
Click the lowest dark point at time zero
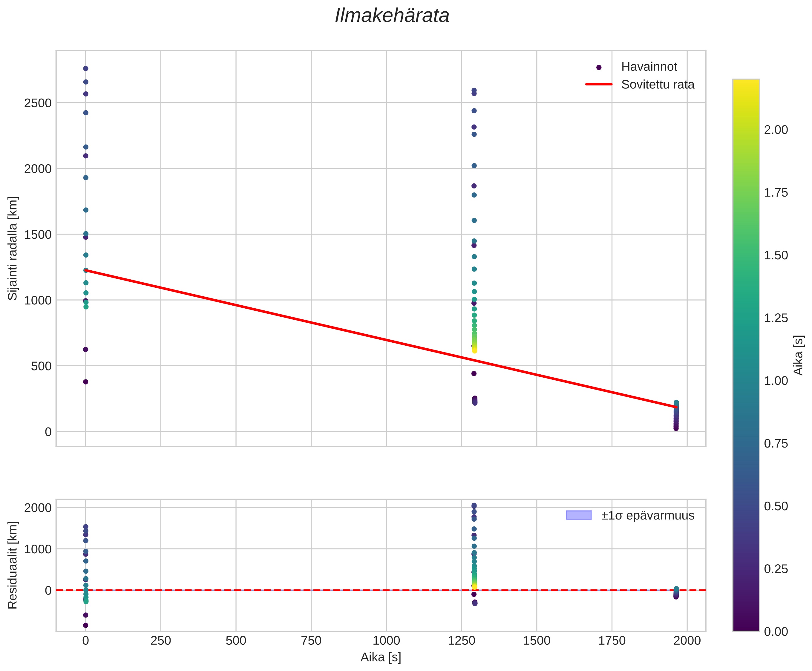point(86,382)
